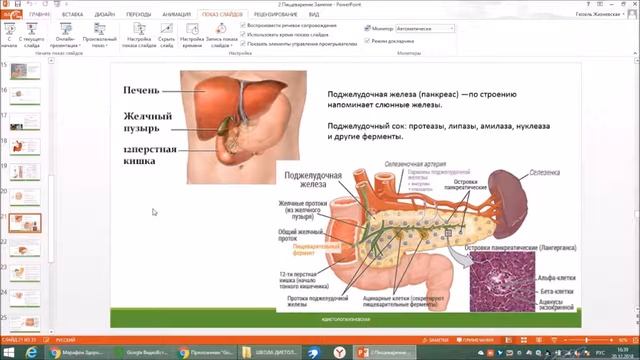
Task: Click the PowerPoint taskbar button
Action: pyautogui.click(x=384, y=352)
